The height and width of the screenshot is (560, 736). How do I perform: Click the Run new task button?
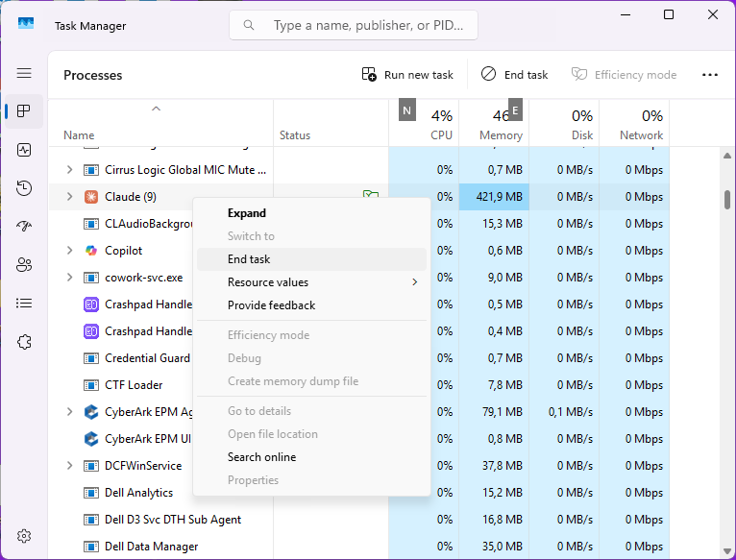(407, 75)
